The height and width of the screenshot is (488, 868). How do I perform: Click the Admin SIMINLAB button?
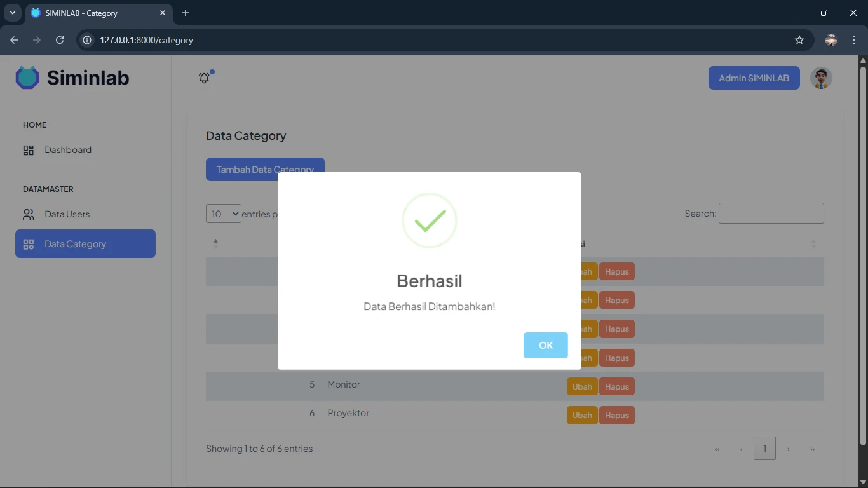point(754,78)
